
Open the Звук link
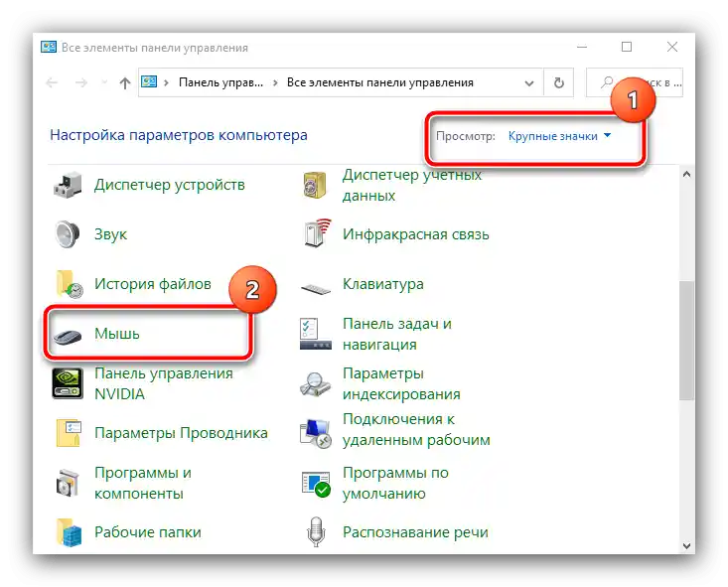click(110, 234)
